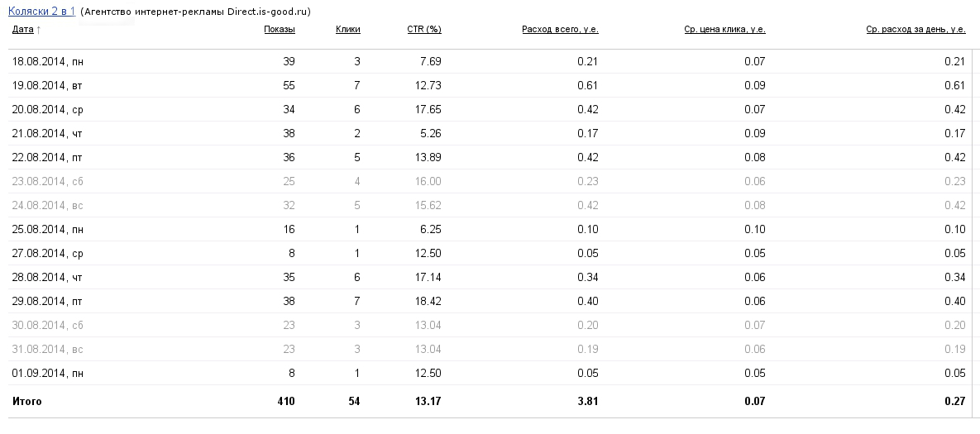The width and height of the screenshot is (980, 434).
Task: Click the Дата sort arrow indicator
Action: 39,30
